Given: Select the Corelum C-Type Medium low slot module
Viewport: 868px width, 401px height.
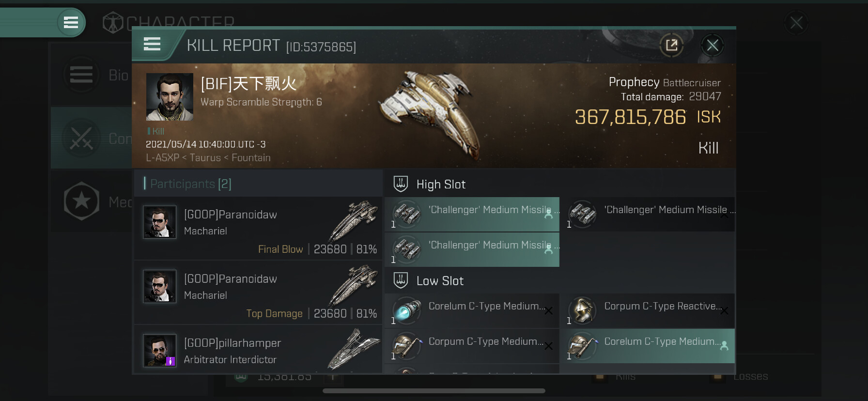Looking at the screenshot, I should point(472,310).
